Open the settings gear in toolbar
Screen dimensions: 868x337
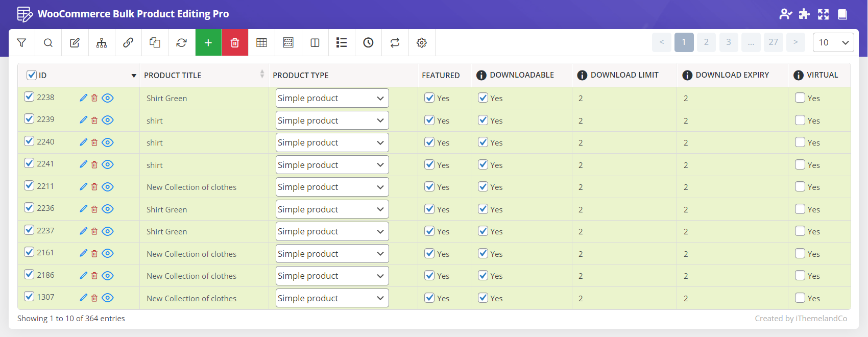pyautogui.click(x=421, y=43)
